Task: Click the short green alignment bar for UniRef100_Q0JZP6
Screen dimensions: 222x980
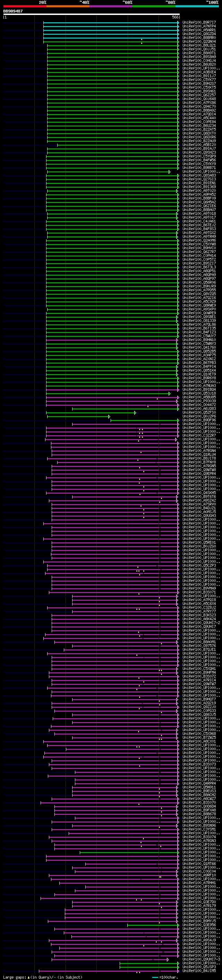Action: (78, 416)
